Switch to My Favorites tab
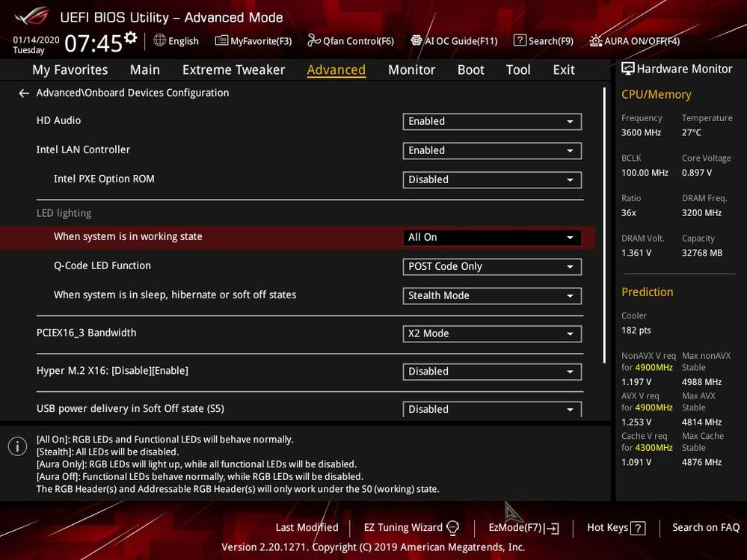Viewport: 747px width, 560px height. (70, 70)
